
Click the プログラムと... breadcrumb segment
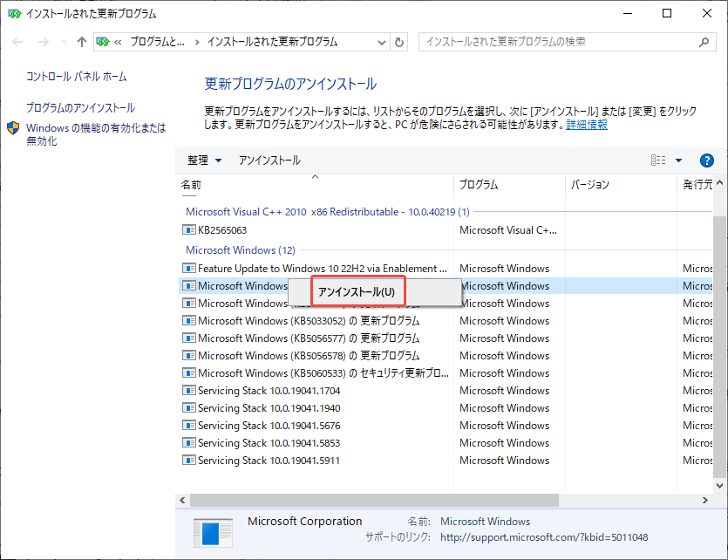(157, 42)
